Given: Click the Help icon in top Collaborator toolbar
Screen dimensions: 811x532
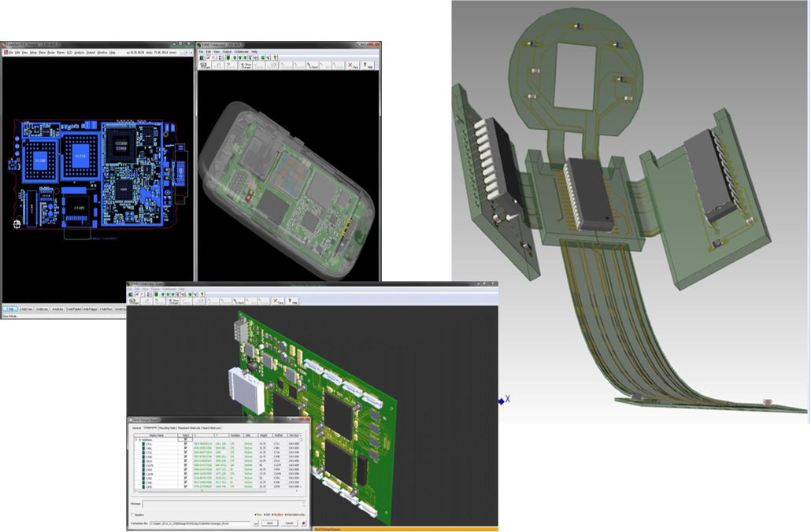Looking at the screenshot, I should pos(369,66).
